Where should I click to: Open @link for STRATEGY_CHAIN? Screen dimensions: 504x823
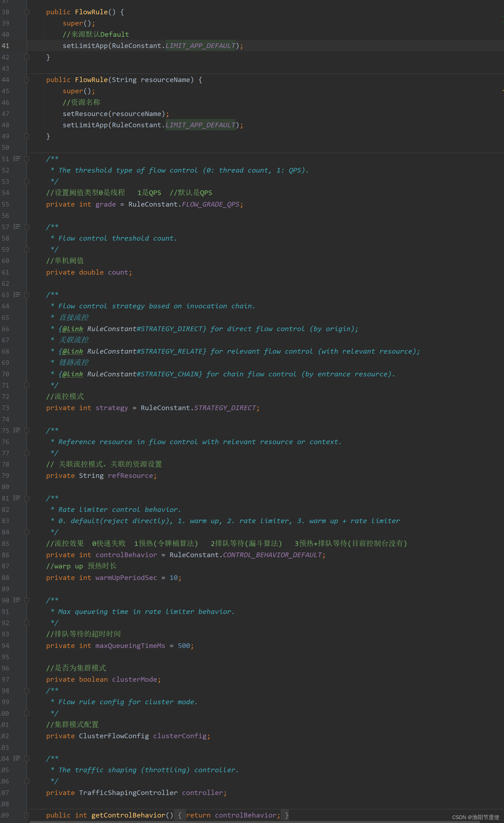72,374
